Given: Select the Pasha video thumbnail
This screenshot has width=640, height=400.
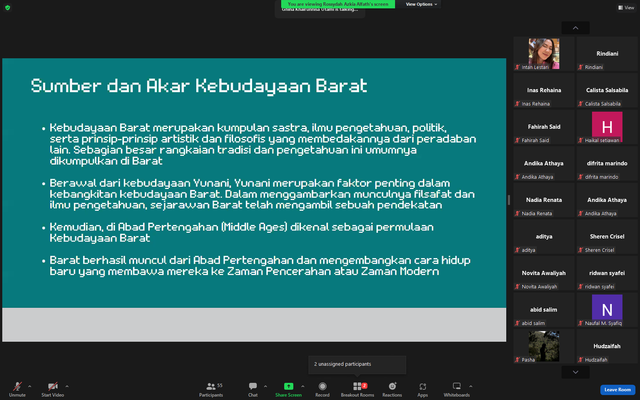Looking at the screenshot, I should click(x=544, y=346).
